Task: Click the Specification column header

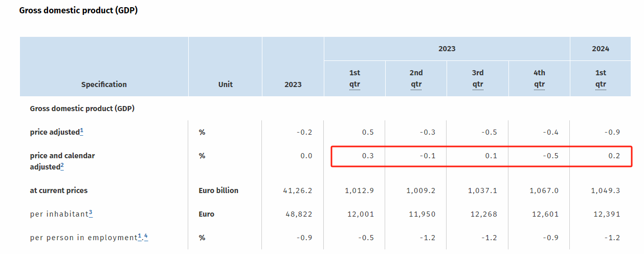Action: click(x=104, y=84)
